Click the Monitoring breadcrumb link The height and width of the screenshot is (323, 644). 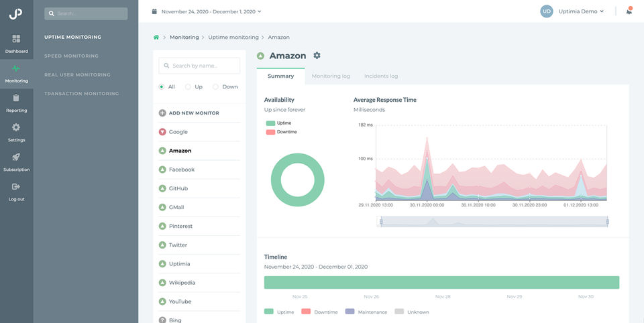pos(184,38)
